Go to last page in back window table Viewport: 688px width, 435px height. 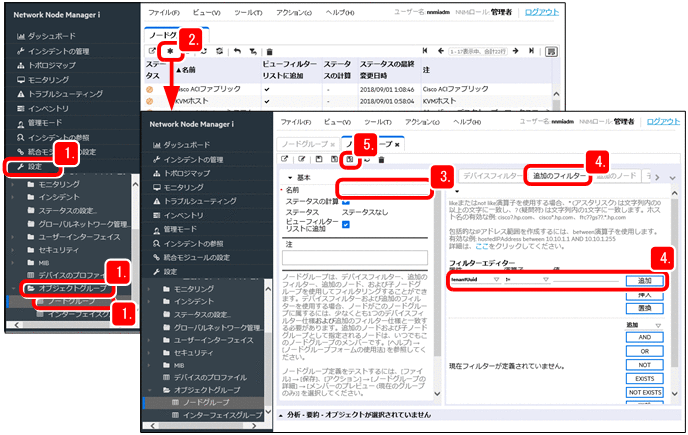coord(531,51)
